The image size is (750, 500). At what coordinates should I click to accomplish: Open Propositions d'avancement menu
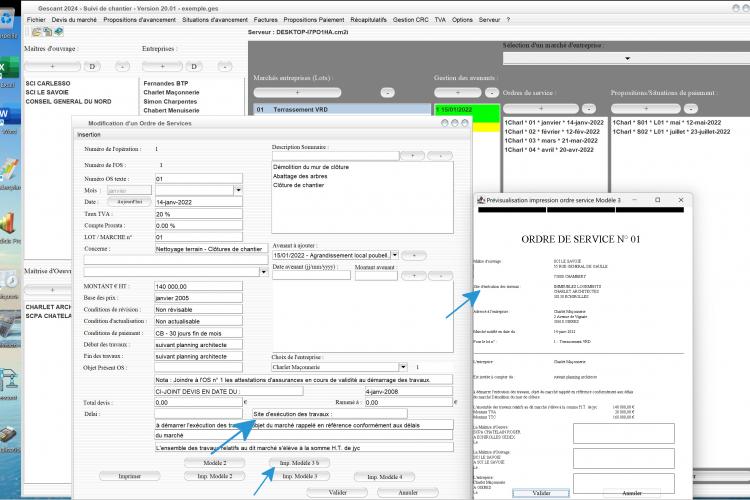(139, 20)
